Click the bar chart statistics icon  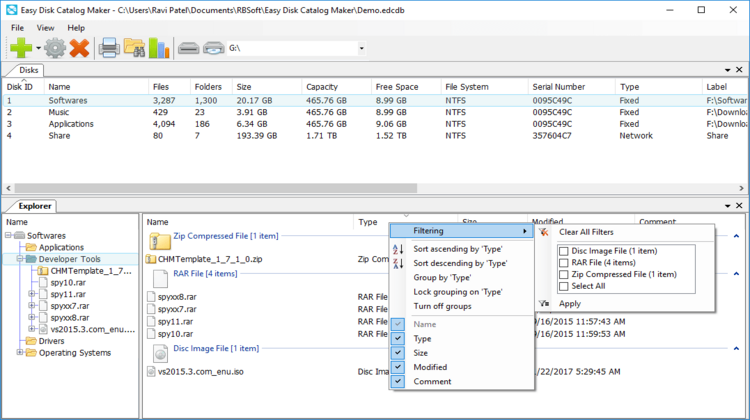click(159, 47)
